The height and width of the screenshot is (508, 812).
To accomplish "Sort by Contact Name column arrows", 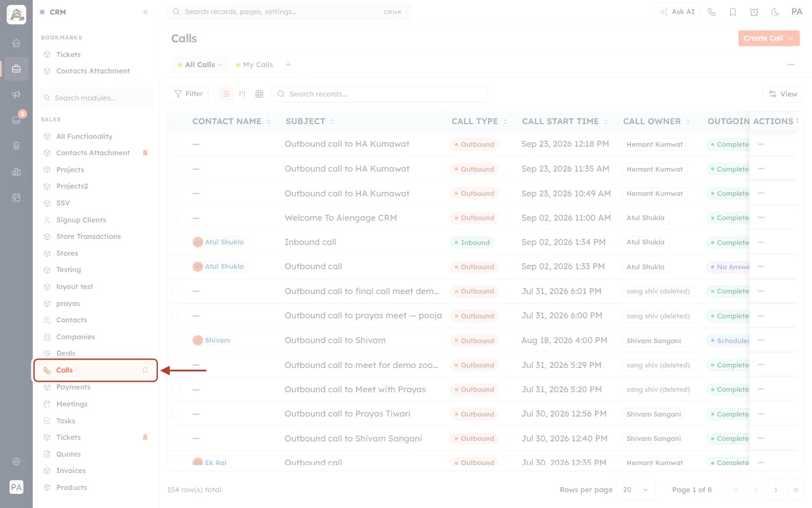I will tap(268, 121).
